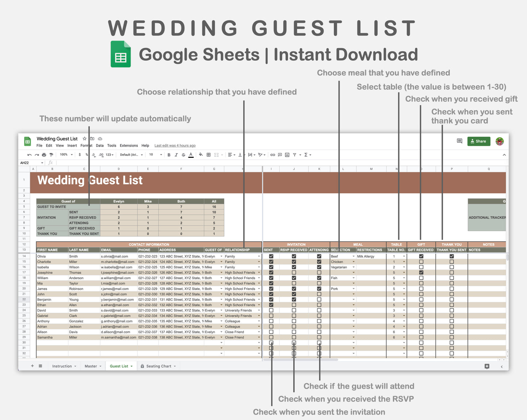527x420 pixels.
Task: Click the Share button
Action: coord(478,141)
